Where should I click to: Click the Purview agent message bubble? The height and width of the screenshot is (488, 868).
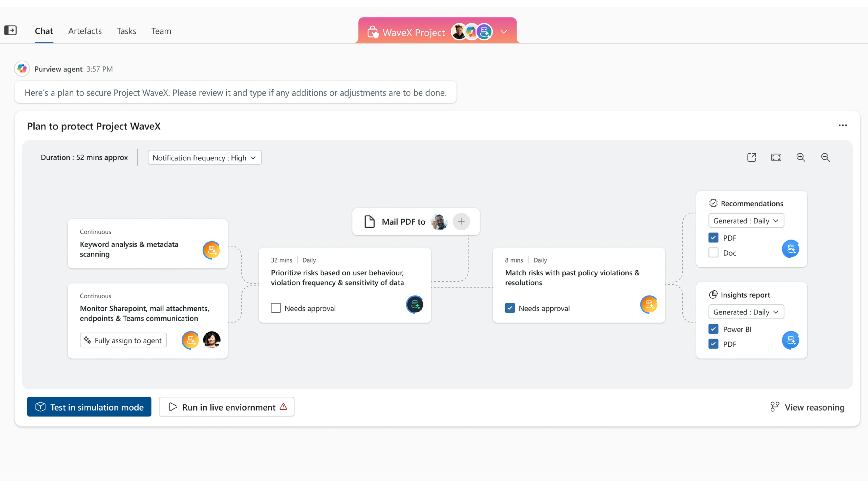point(236,92)
